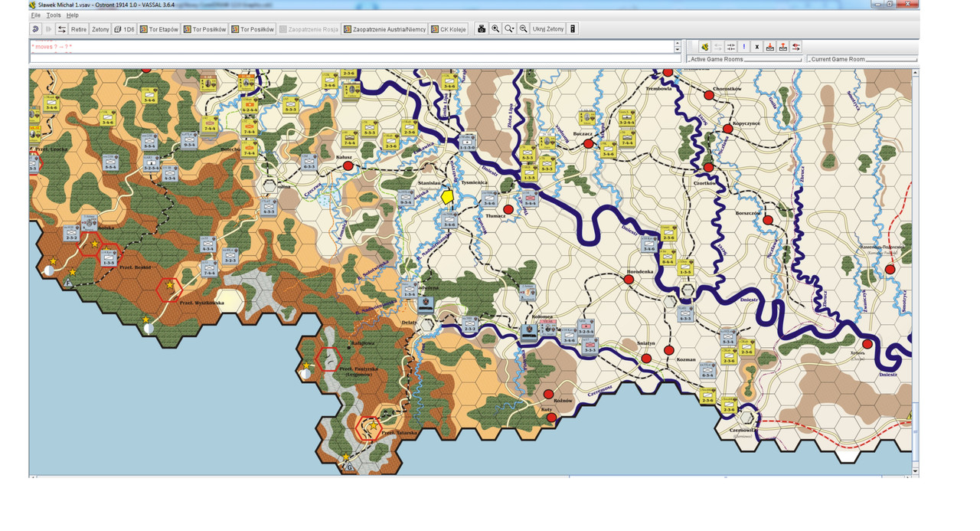This screenshot has width=980, height=531.
Task: Click the blue exclamation mark icon
Action: coord(743,47)
